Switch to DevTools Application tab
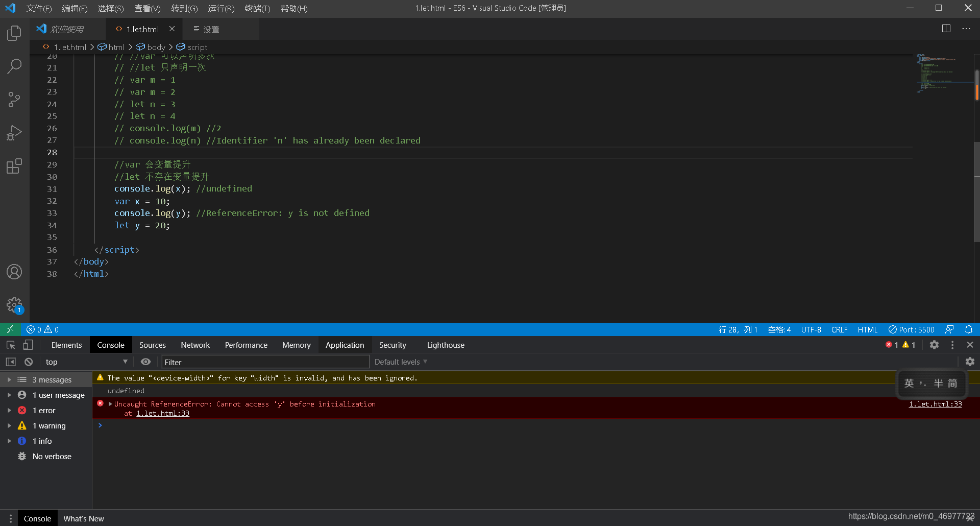980x526 pixels. point(345,345)
